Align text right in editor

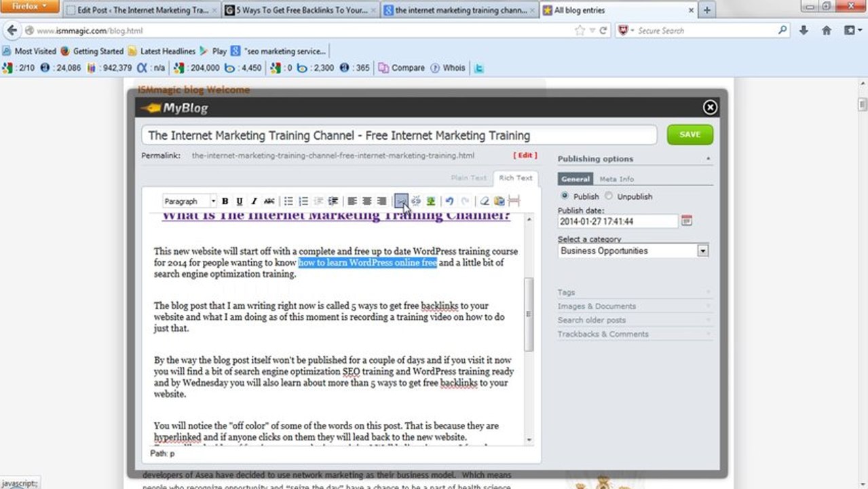pos(382,201)
